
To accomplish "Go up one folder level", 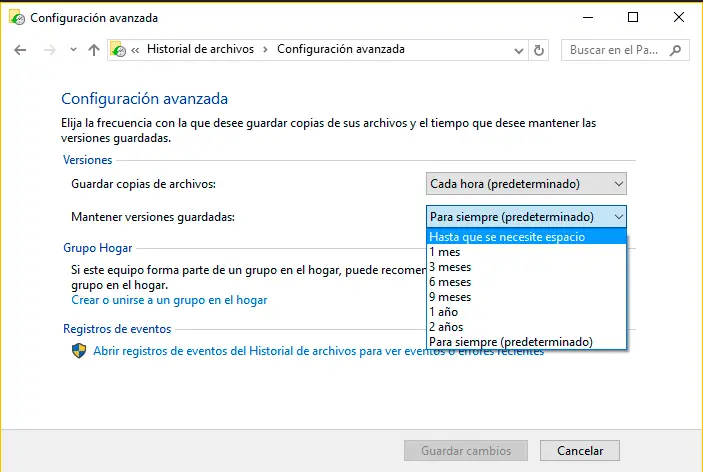I will (x=93, y=50).
